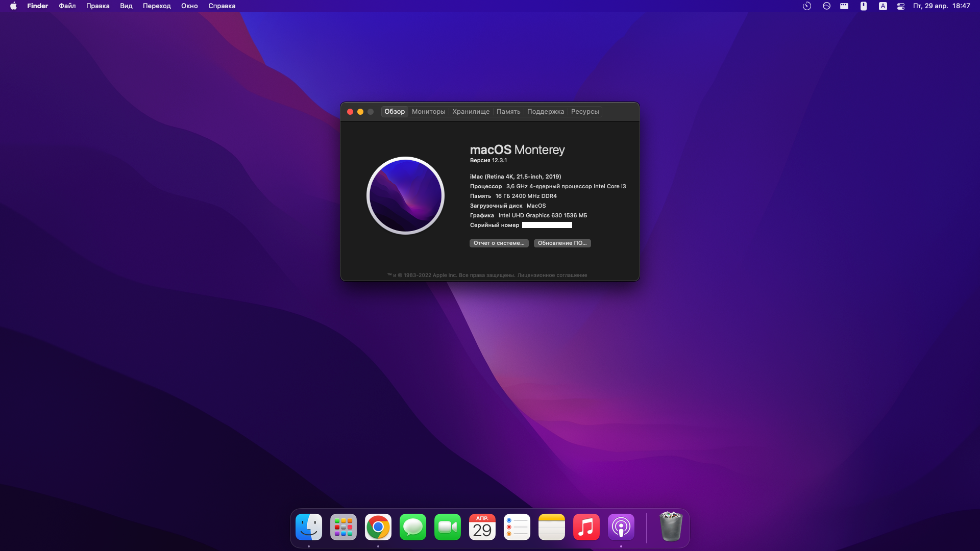The width and height of the screenshot is (980, 551).
Task: Open Control Center in the menu bar
Action: 901,6
